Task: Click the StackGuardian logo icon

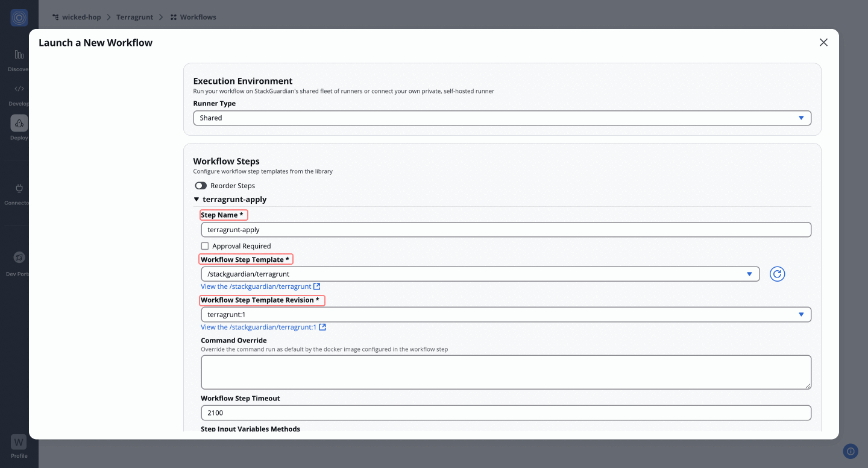Action: coord(19,18)
